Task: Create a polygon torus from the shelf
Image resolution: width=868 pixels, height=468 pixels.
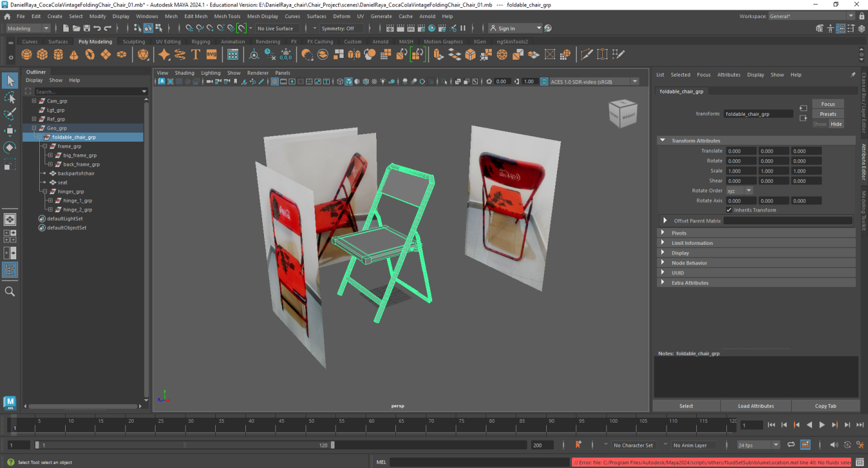Action: (90, 55)
